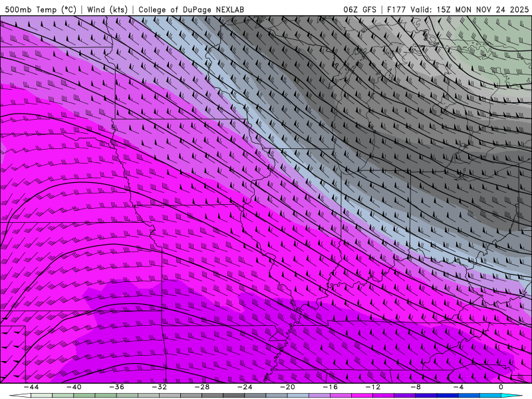Click the 'College of DuPage NEXLAB' credit text
The width and height of the screenshot is (532, 399).
pos(191,9)
